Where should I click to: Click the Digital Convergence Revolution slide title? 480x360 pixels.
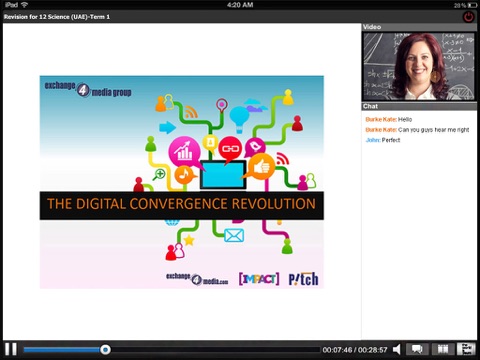pos(181,204)
